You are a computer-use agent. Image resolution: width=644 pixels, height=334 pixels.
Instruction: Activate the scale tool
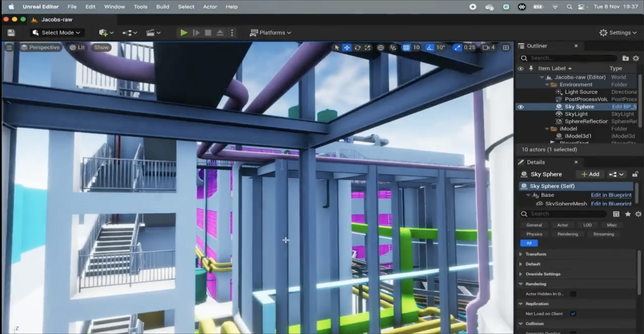click(368, 48)
